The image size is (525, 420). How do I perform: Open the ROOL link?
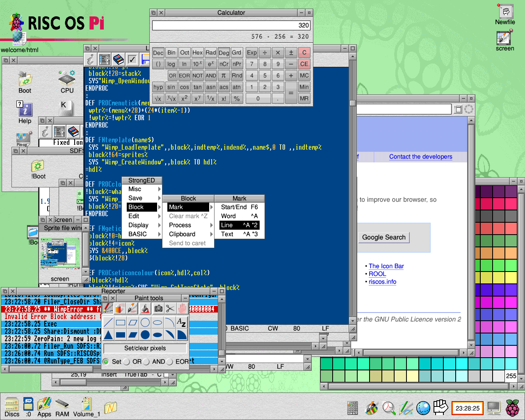pyautogui.click(x=377, y=274)
